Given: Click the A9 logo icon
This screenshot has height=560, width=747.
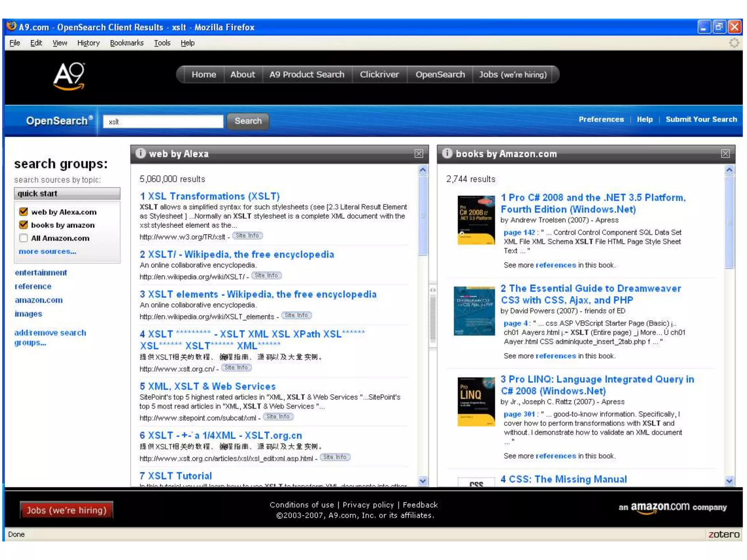Looking at the screenshot, I should (69, 76).
